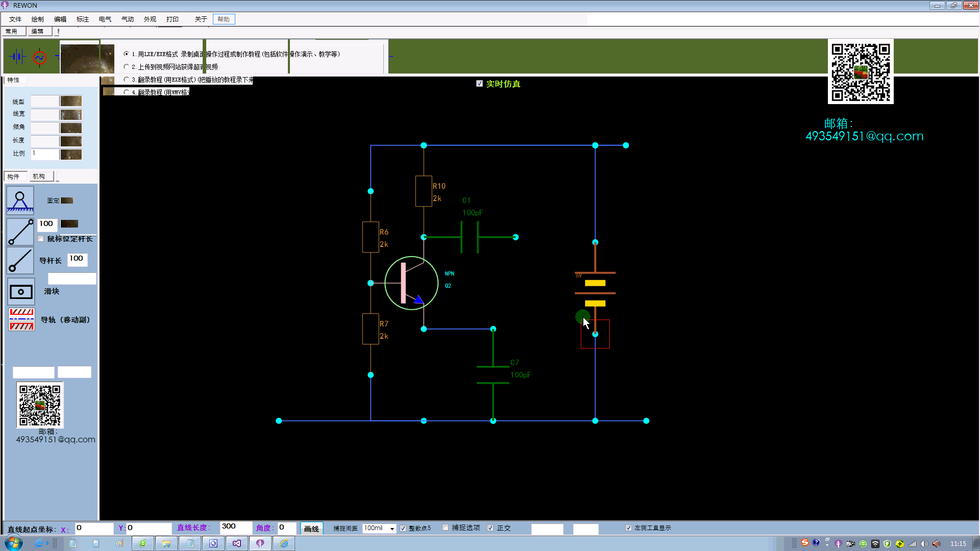Click the network signal tray icon
The width and height of the screenshot is (980, 551).
point(912,544)
